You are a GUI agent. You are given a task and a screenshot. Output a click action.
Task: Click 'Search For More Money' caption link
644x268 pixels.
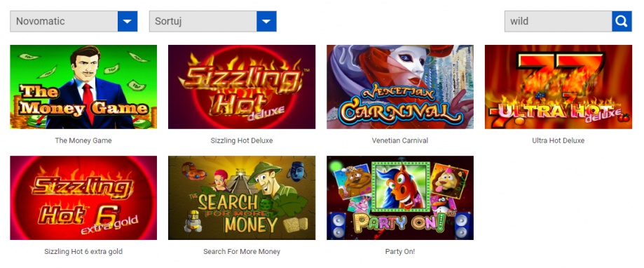242,252
